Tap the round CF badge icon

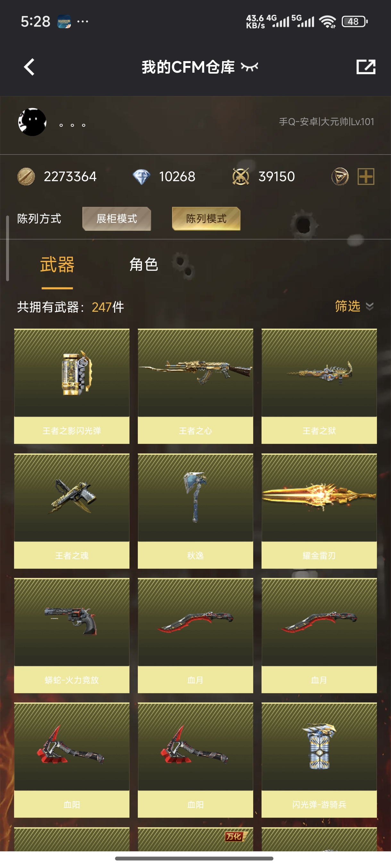340,177
